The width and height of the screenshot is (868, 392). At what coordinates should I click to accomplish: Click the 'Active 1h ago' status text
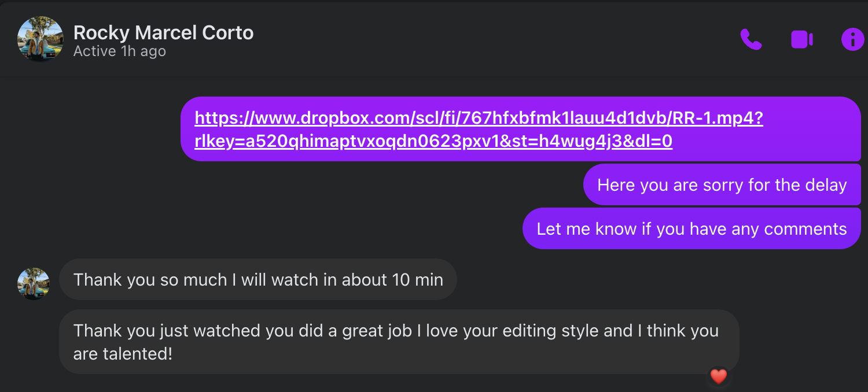[x=120, y=51]
